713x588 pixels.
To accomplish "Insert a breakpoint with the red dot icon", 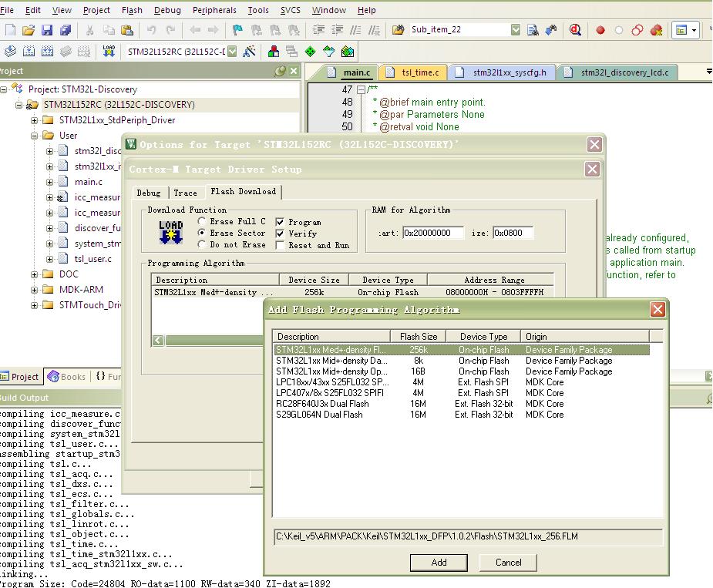I will [x=600, y=30].
